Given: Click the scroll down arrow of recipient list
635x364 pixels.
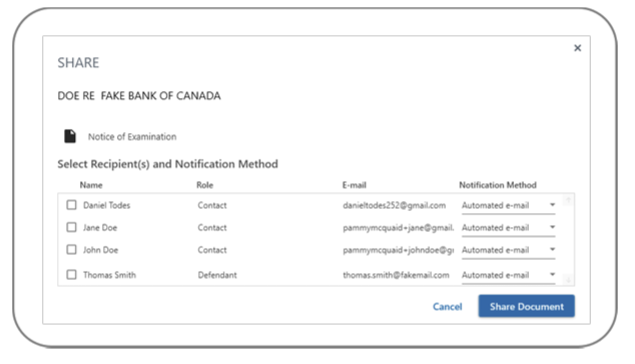Looking at the screenshot, I should pos(568,280).
